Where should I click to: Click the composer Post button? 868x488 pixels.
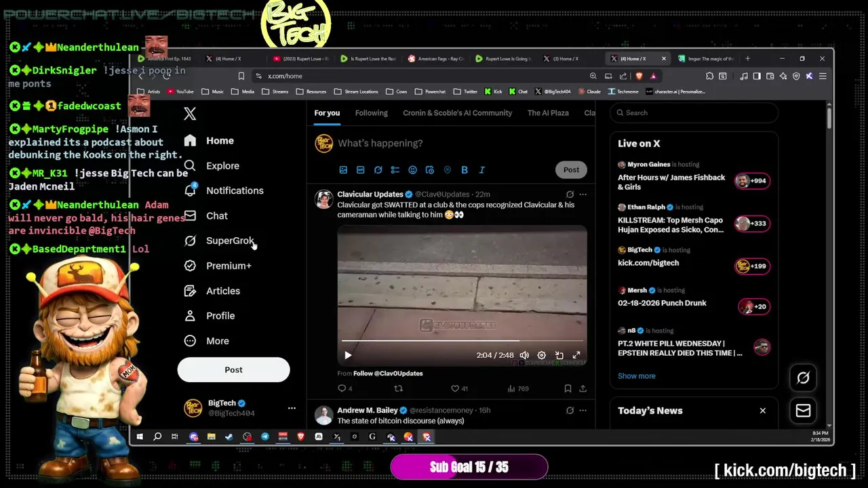[x=571, y=169]
